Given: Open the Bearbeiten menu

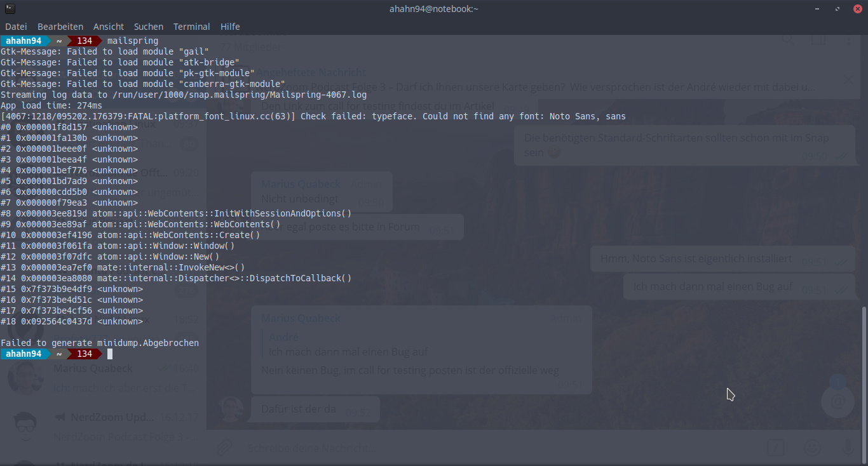Looking at the screenshot, I should pyautogui.click(x=60, y=27).
